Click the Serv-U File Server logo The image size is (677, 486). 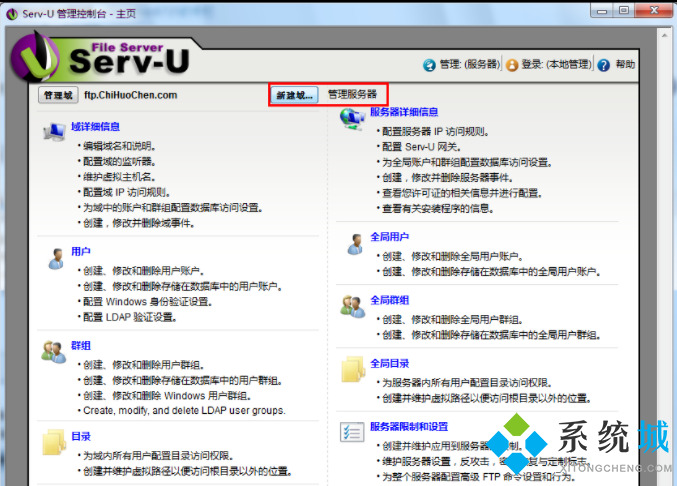coord(100,57)
